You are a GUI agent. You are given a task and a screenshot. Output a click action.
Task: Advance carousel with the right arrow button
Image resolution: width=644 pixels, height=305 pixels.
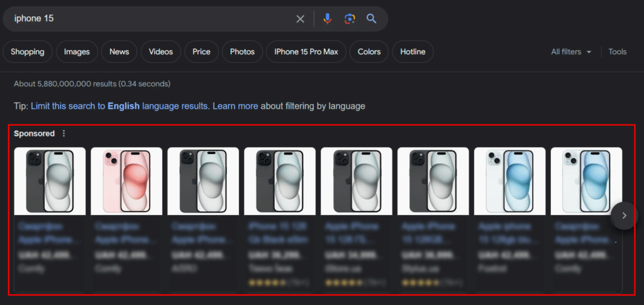click(624, 216)
